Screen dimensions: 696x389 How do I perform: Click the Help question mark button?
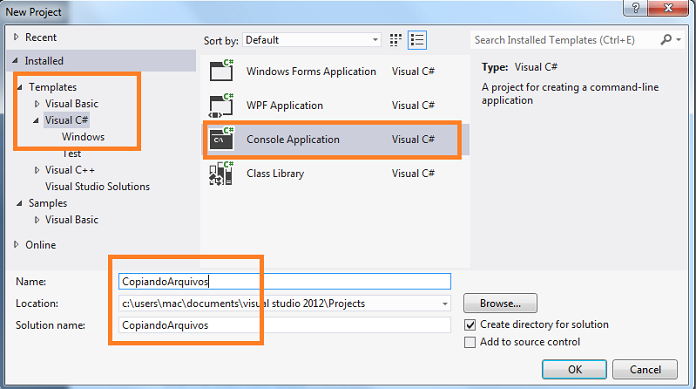[635, 8]
